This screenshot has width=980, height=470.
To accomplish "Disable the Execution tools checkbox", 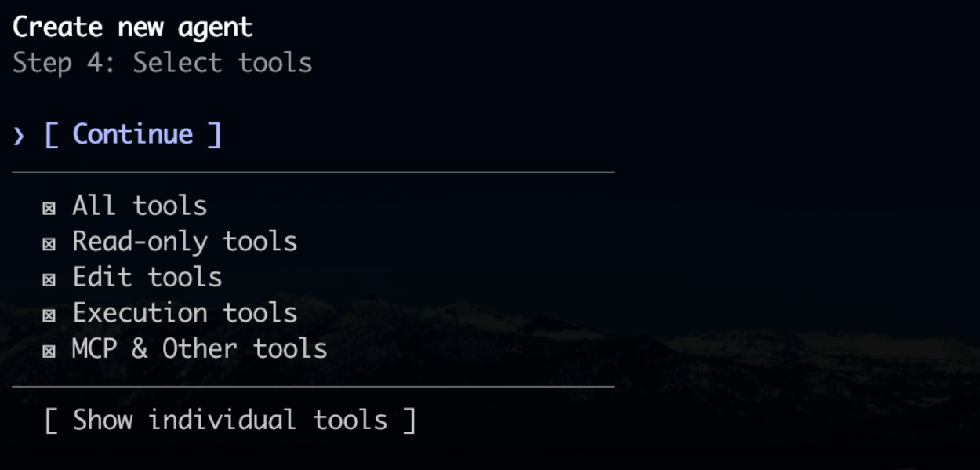I will (x=49, y=315).
